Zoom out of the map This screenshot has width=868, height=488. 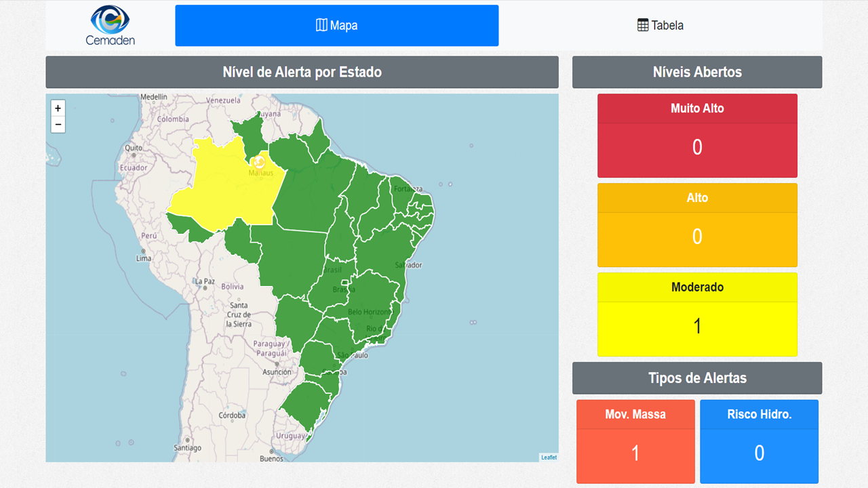pos(58,125)
